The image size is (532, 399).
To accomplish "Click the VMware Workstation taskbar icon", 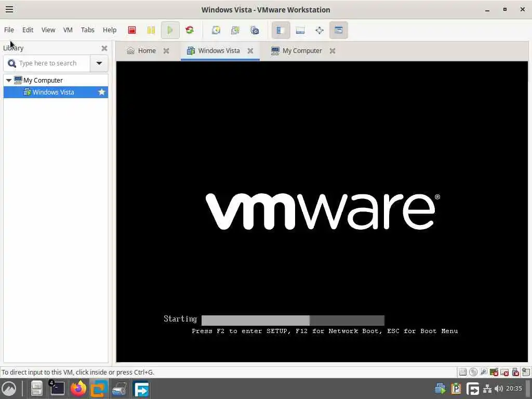I will click(x=99, y=389).
